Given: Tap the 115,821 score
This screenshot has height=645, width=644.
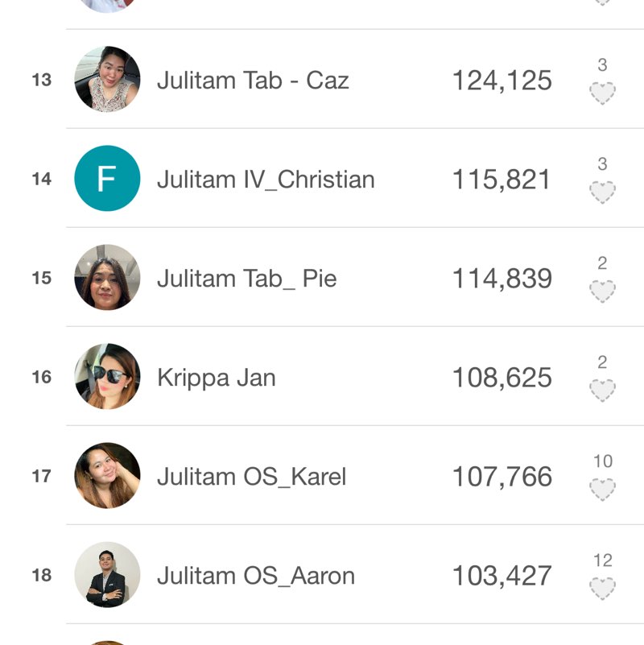Looking at the screenshot, I should (502, 180).
